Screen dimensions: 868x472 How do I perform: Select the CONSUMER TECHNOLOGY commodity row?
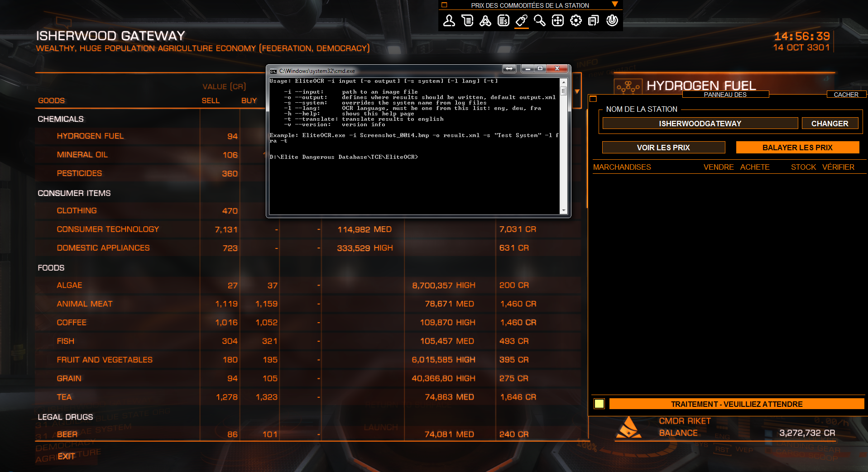(308, 229)
